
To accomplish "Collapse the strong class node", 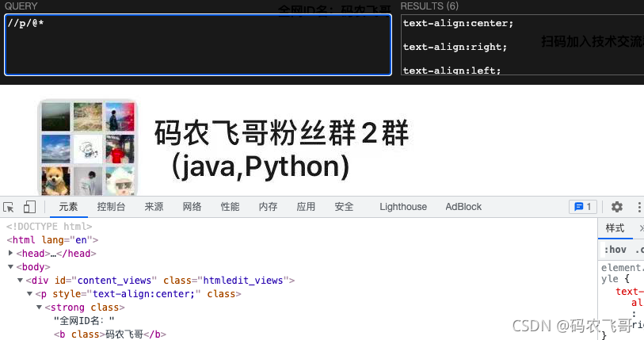I will [39, 308].
